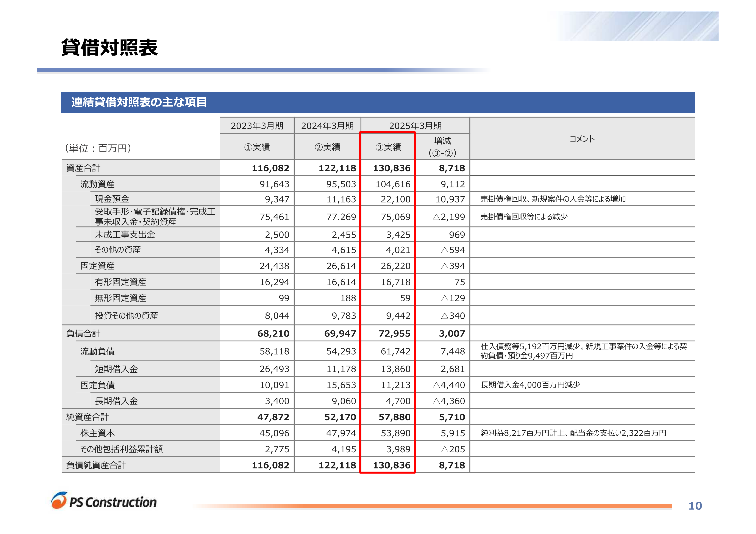
Task: Select the 77.269 cell in 2024 column
Action: [x=341, y=217]
